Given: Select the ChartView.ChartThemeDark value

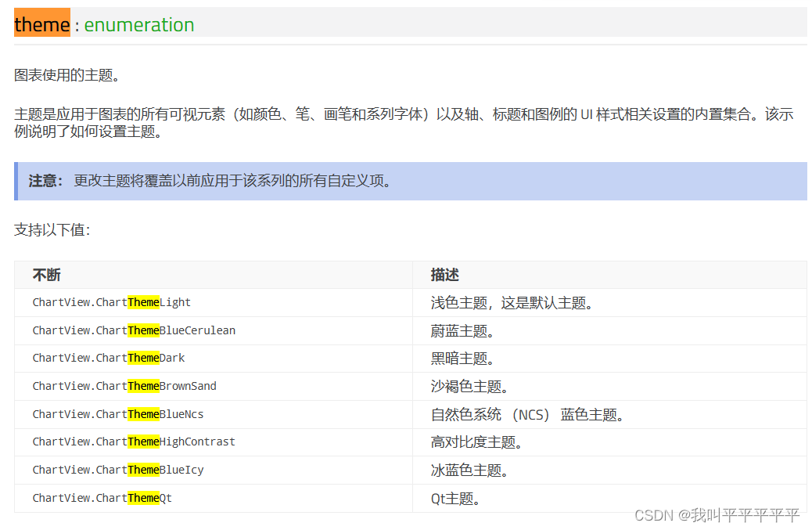Looking at the screenshot, I should [x=108, y=358].
